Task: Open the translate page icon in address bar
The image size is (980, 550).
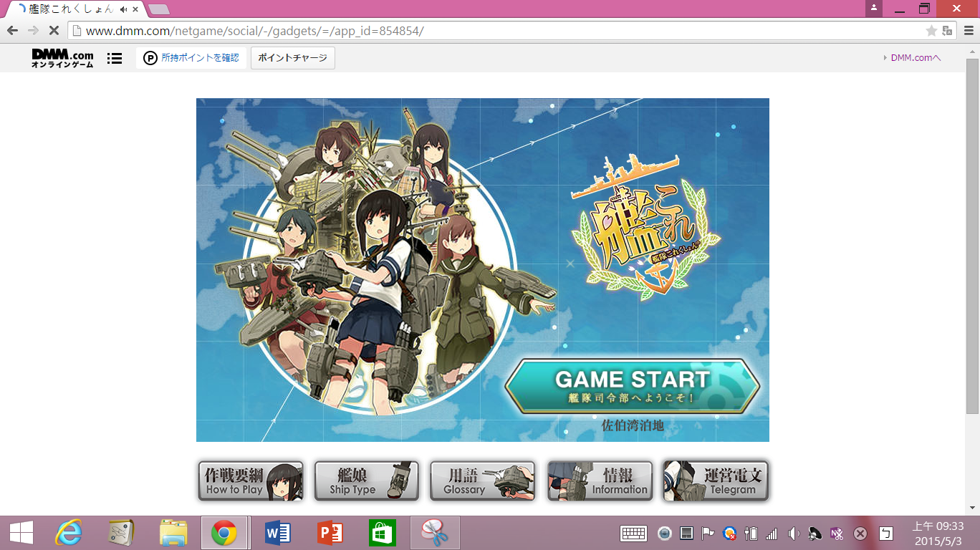Action: (947, 31)
